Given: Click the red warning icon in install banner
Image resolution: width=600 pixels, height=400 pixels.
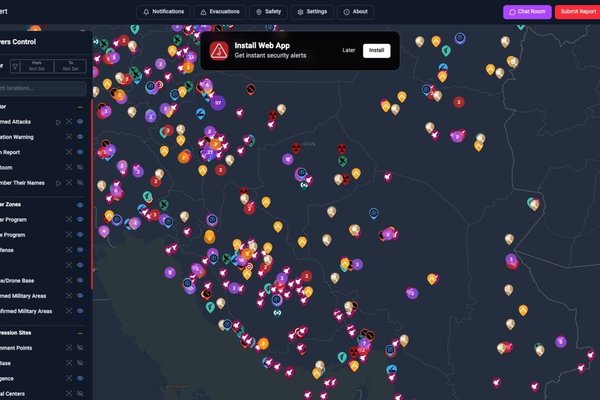Looking at the screenshot, I should tap(219, 51).
